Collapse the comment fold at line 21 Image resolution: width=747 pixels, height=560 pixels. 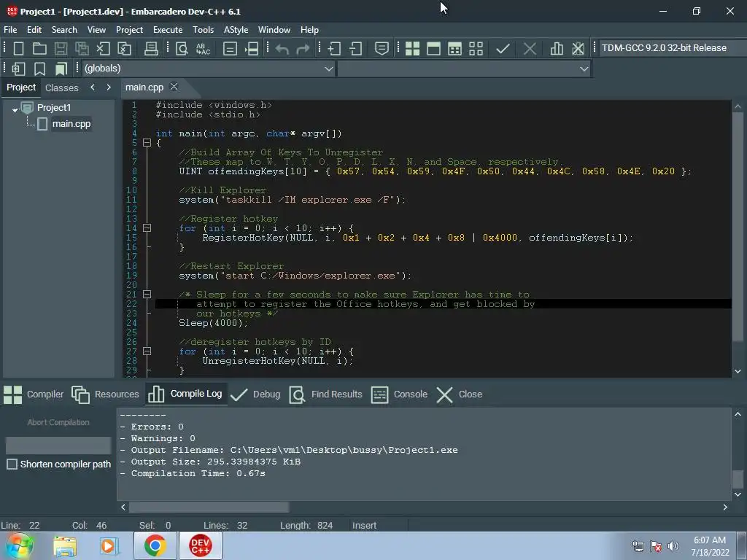147,295
